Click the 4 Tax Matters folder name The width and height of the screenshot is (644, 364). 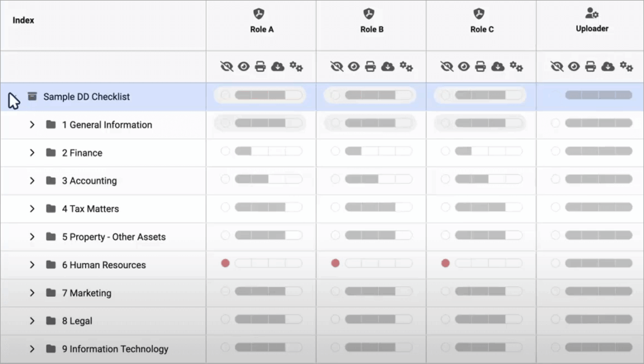89,209
